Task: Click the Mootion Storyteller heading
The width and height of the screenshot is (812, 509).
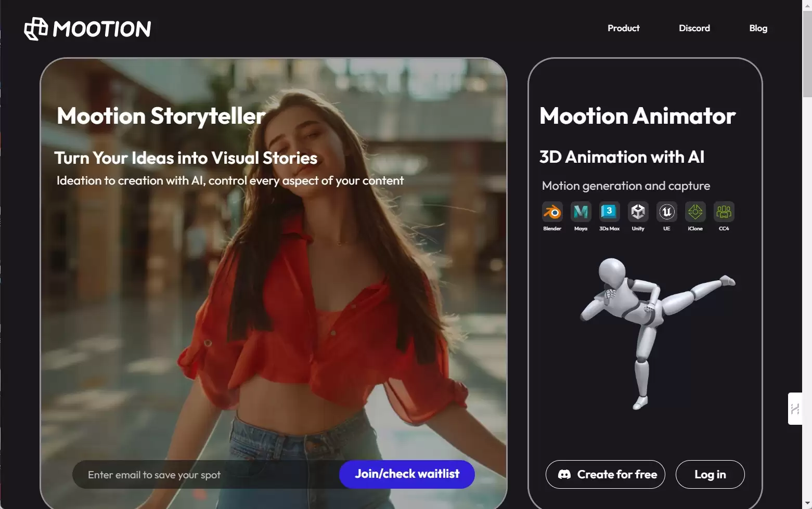Action: click(161, 116)
